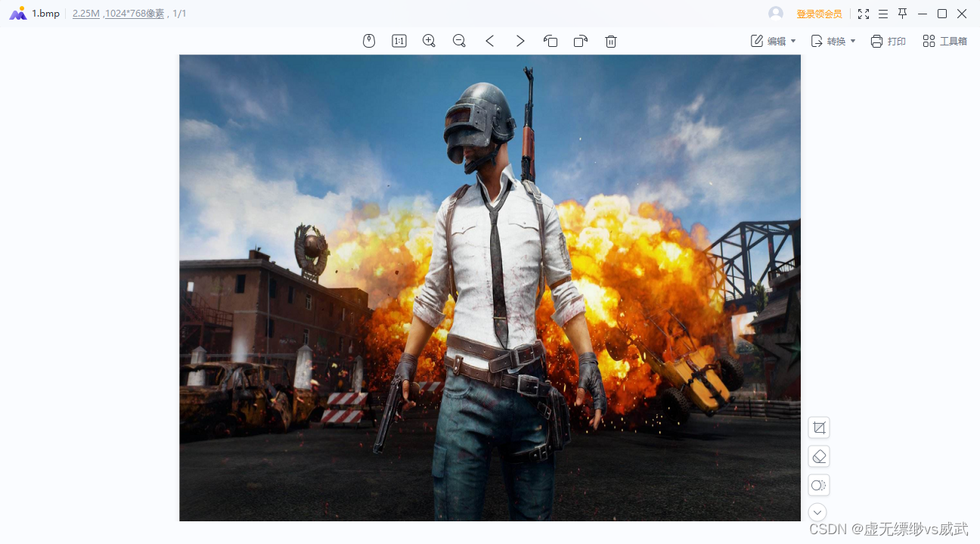
Task: Delete the current image
Action: pos(611,41)
